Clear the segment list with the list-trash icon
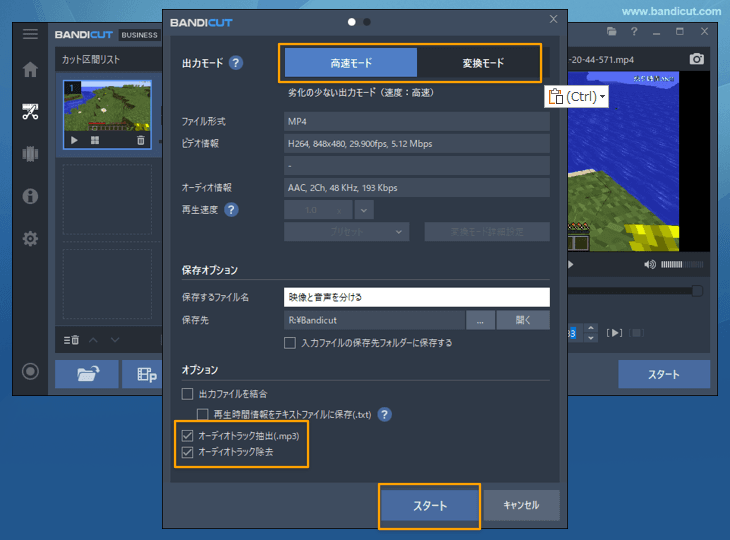Viewport: 730px width, 540px height. point(71,340)
